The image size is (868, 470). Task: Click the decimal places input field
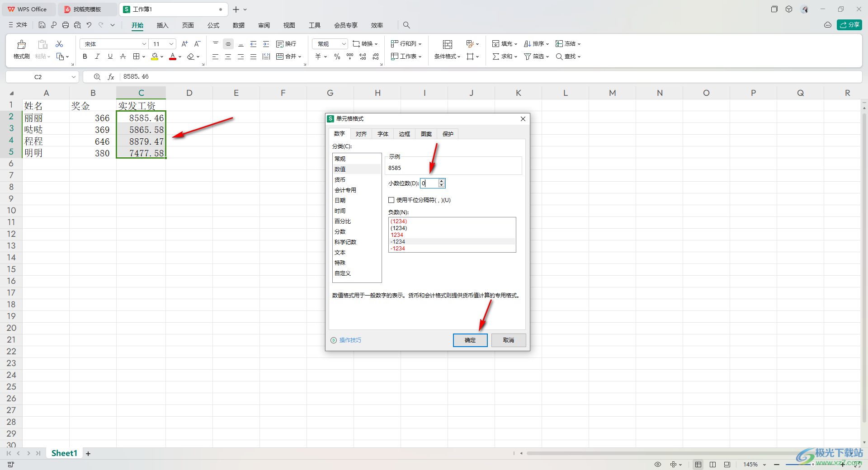click(429, 183)
